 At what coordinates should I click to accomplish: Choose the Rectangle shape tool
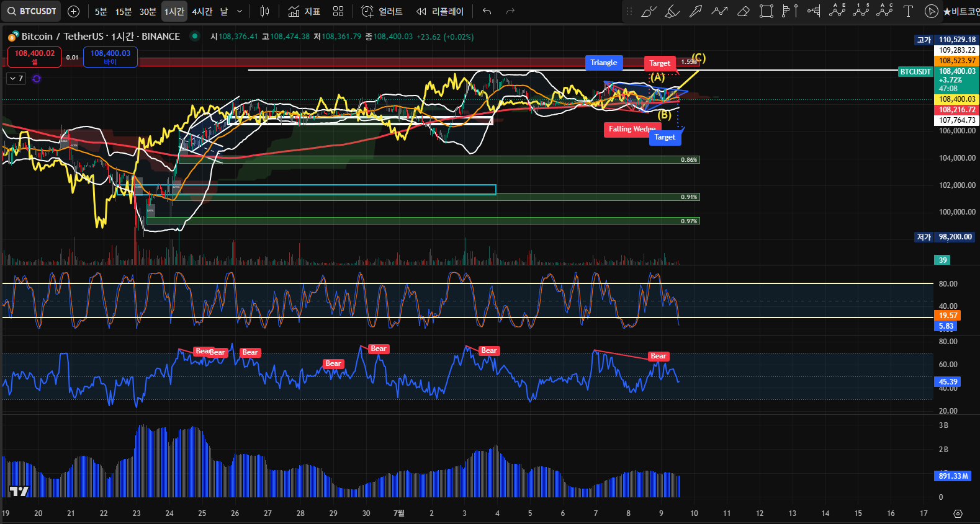point(766,11)
